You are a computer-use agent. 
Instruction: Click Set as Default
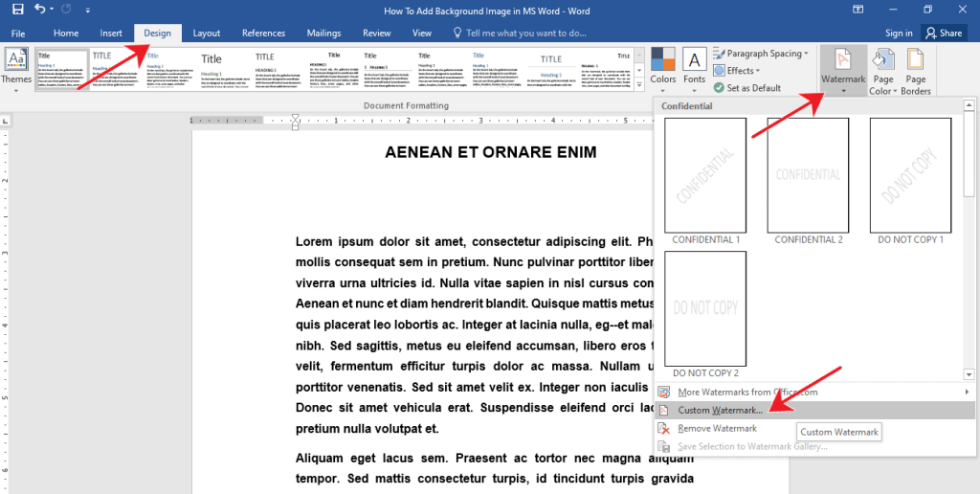(x=747, y=88)
